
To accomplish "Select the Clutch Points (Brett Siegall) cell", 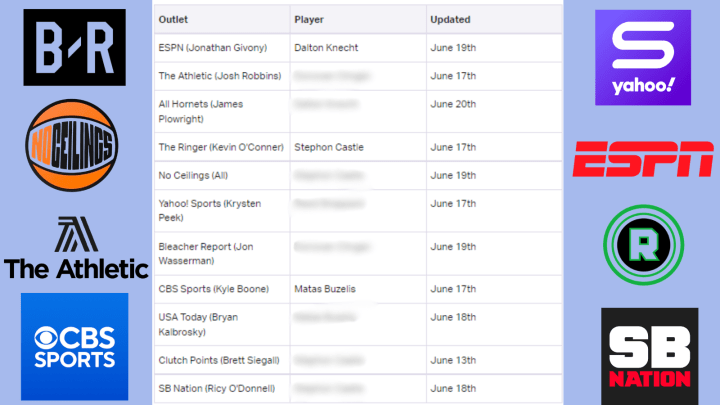I will pyautogui.click(x=217, y=360).
